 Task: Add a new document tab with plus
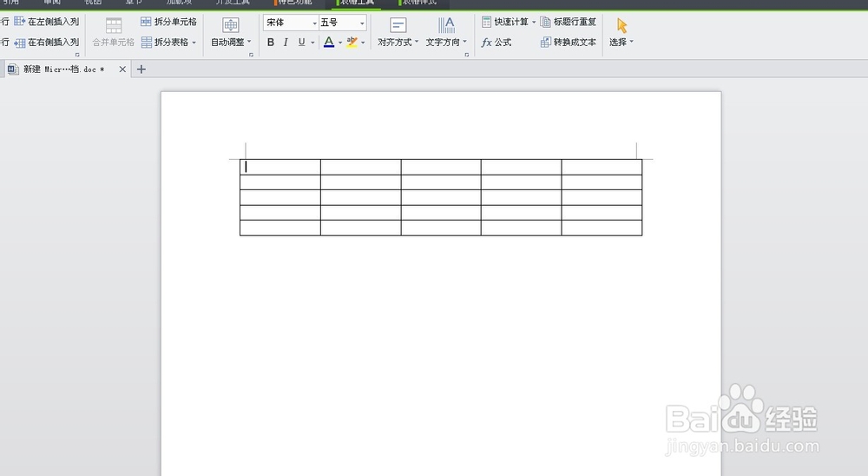pyautogui.click(x=141, y=69)
